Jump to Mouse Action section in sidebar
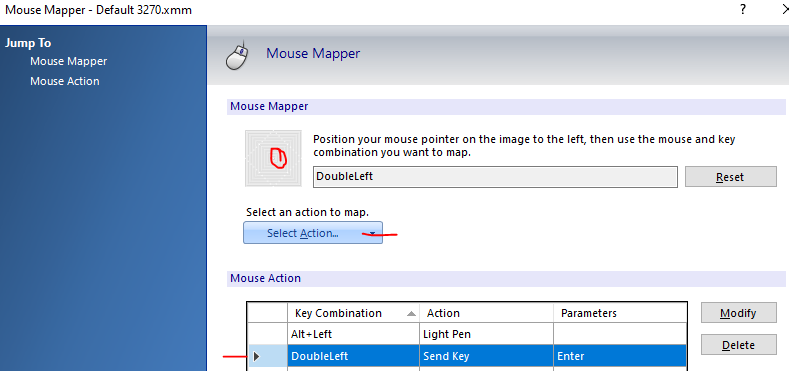The height and width of the screenshot is (371, 789). point(64,81)
